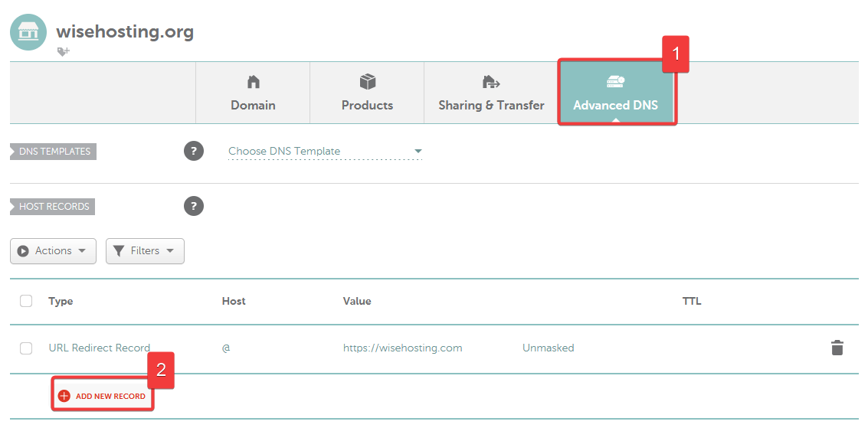Open help for Host Records
This screenshot has height=428, width=868.
tap(194, 206)
